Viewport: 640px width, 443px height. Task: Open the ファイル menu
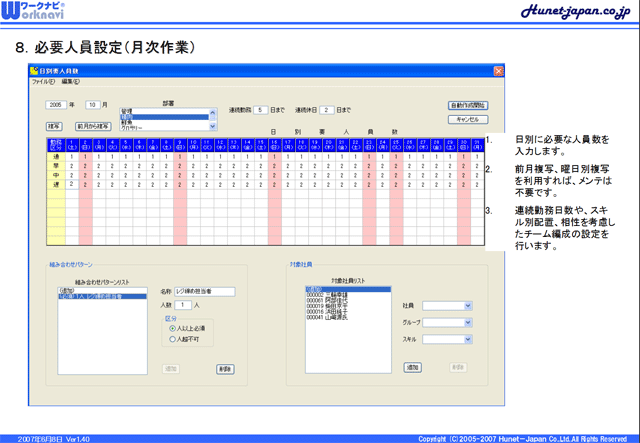point(43,82)
